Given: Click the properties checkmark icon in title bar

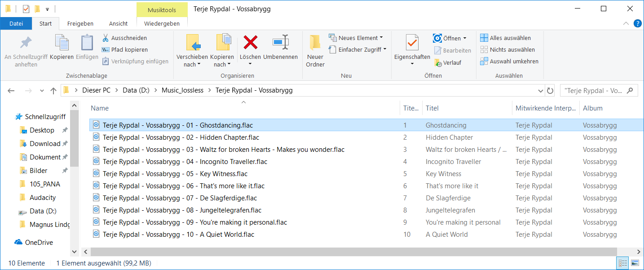Looking at the screenshot, I should (x=26, y=9).
